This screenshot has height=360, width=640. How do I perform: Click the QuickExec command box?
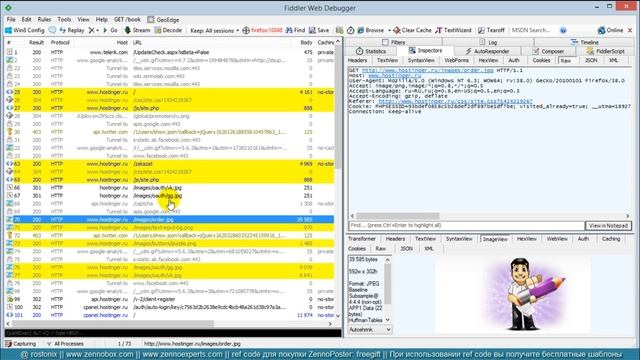[173, 333]
